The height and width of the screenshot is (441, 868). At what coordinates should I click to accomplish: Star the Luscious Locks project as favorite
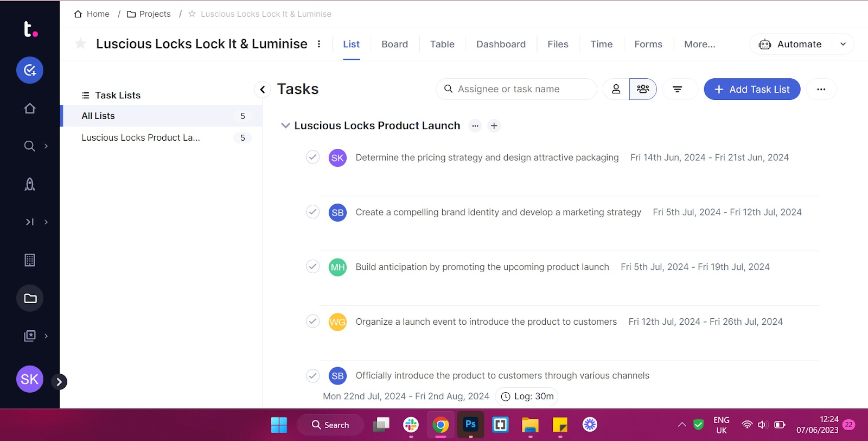coord(80,44)
